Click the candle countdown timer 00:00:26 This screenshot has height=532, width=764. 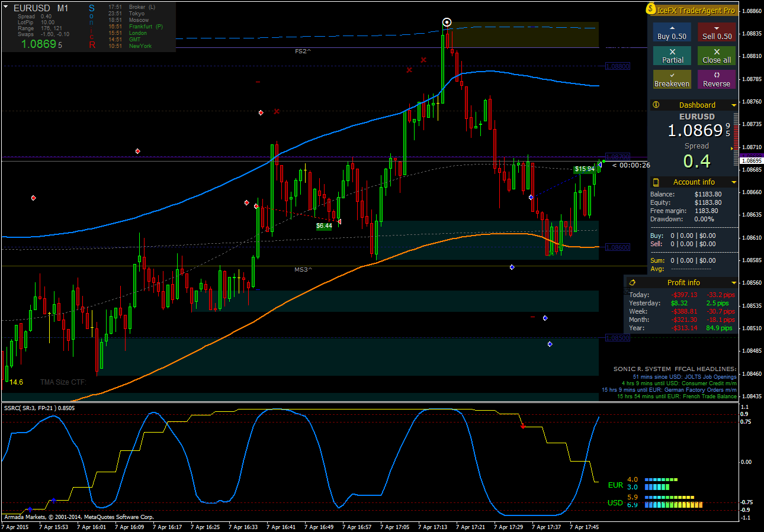click(x=631, y=165)
